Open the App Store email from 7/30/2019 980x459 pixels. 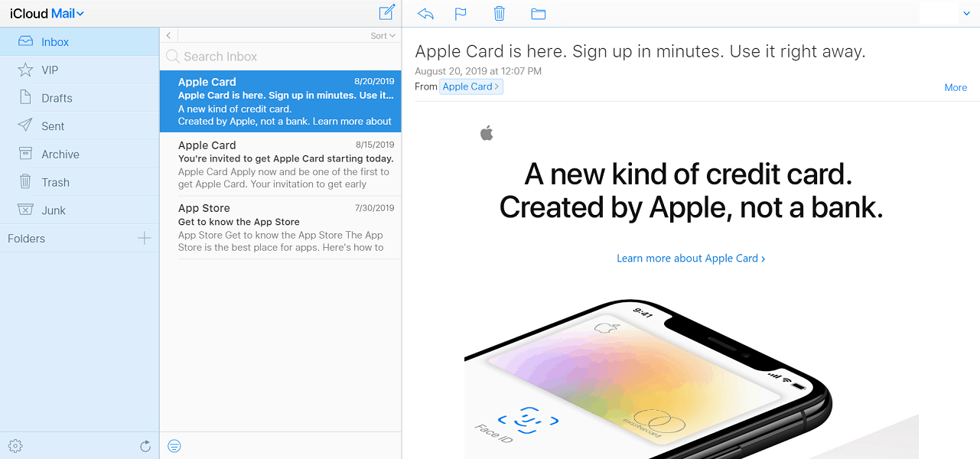[281, 227]
